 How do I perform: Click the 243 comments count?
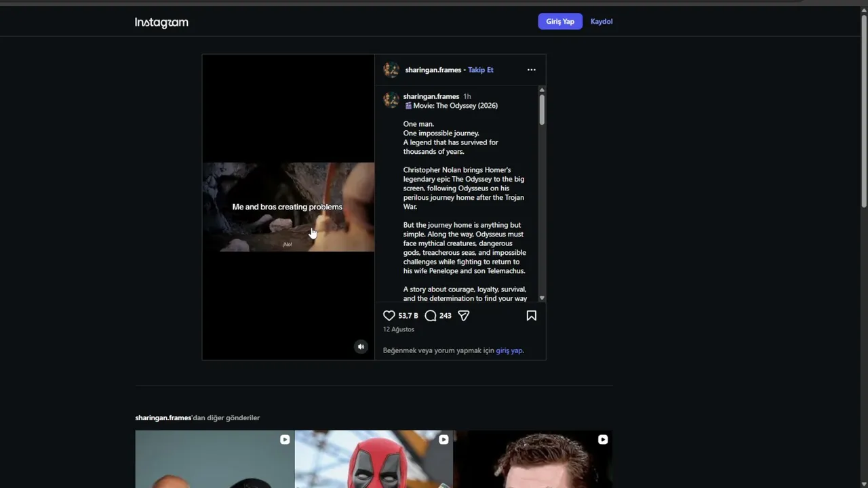(x=446, y=316)
